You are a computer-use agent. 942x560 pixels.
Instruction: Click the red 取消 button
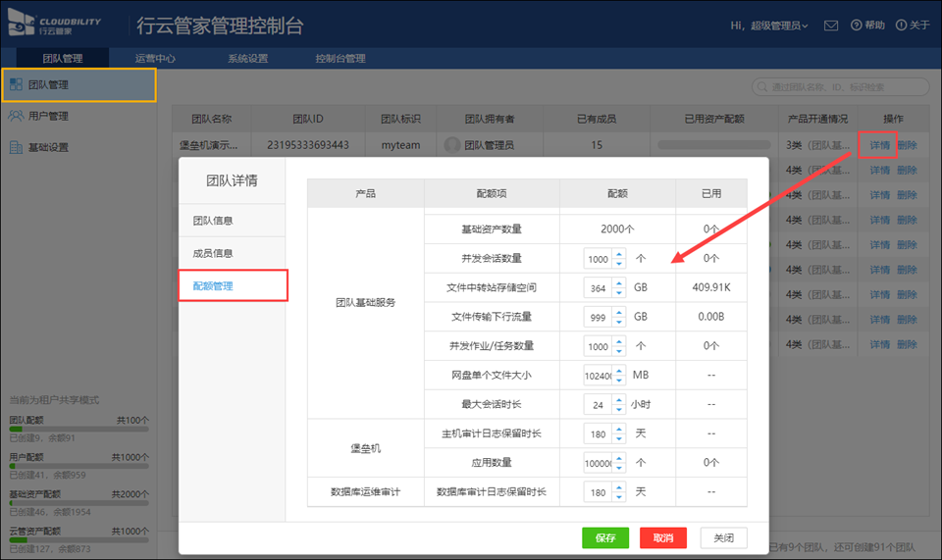tap(663, 537)
